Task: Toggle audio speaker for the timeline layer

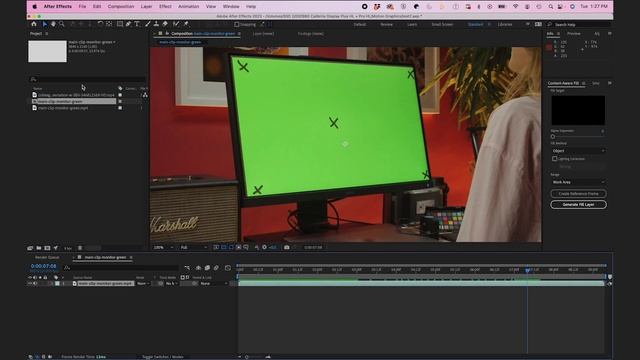Action: [35, 283]
